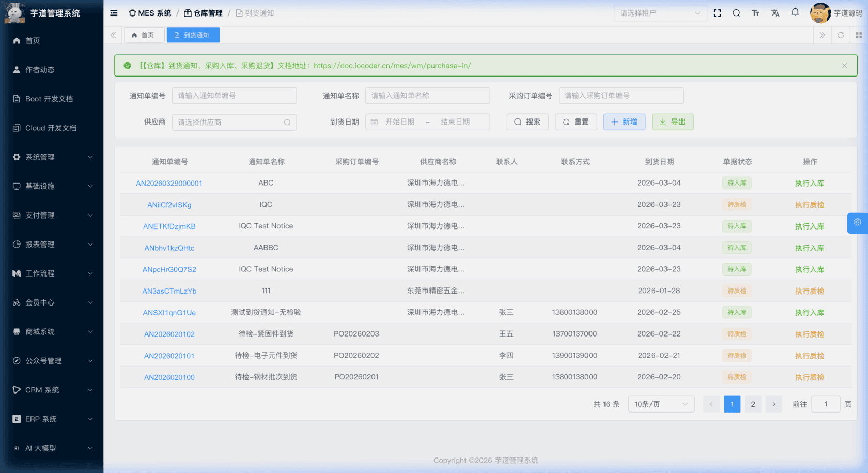
Task: Collapse tabs with the left double-arrow icon
Action: point(113,35)
